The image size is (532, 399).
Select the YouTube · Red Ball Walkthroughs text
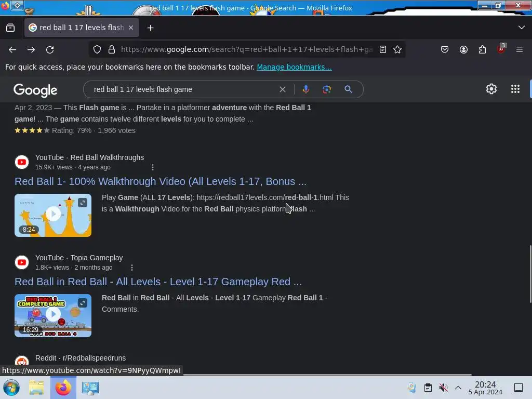point(89,157)
